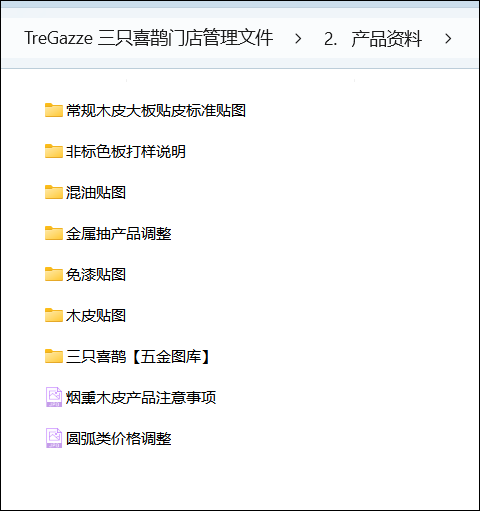Click folder icon next to 非标色板打样说明
Image resolution: width=480 pixels, height=511 pixels.
point(54,151)
